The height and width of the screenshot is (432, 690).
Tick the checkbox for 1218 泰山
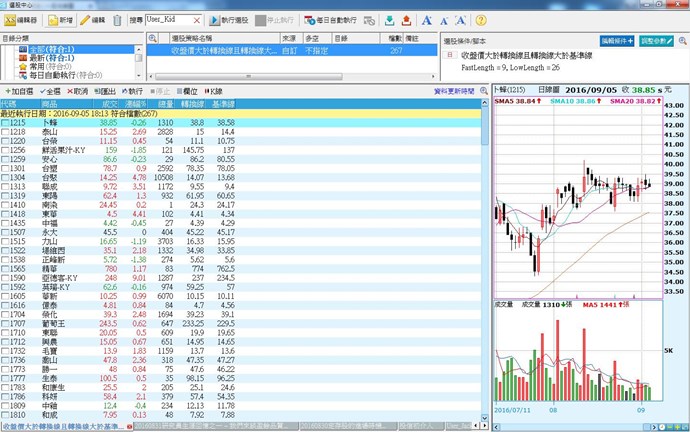(x=6, y=131)
